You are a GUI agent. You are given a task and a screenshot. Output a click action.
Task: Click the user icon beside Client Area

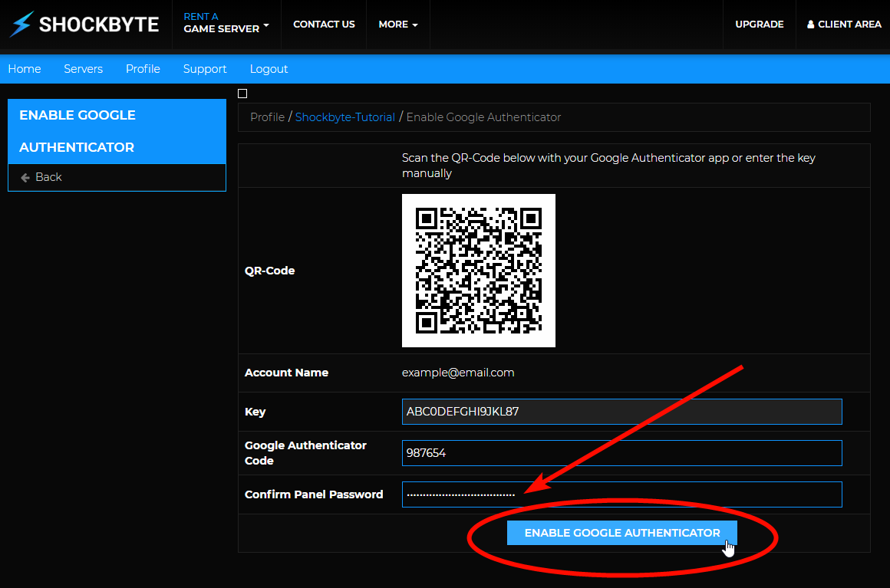810,25
